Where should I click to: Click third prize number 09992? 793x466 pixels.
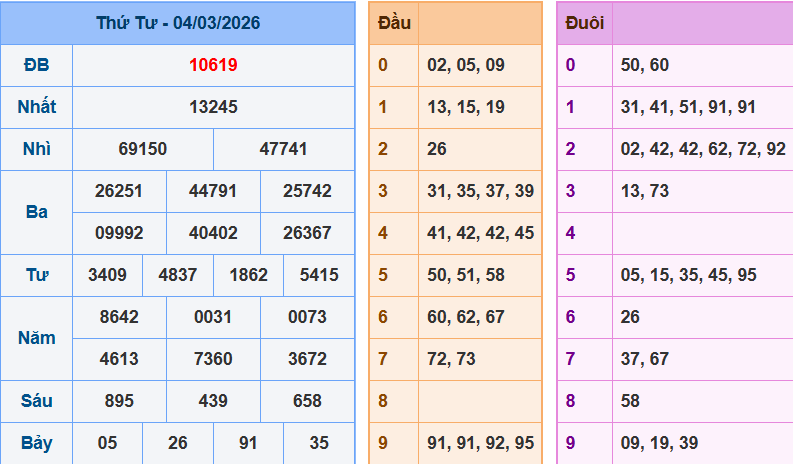click(x=119, y=233)
